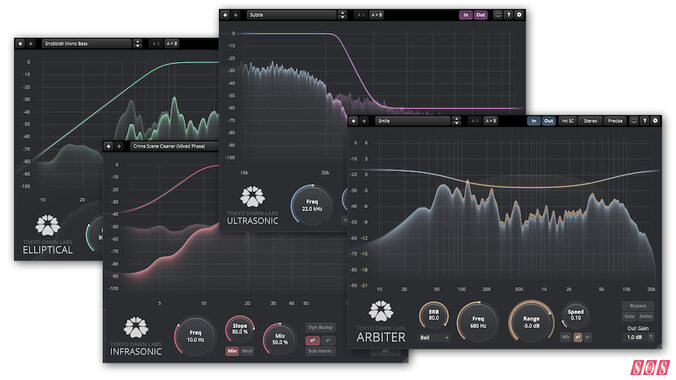Click the Infrasonic Mix 50.0 % knob

point(279,339)
